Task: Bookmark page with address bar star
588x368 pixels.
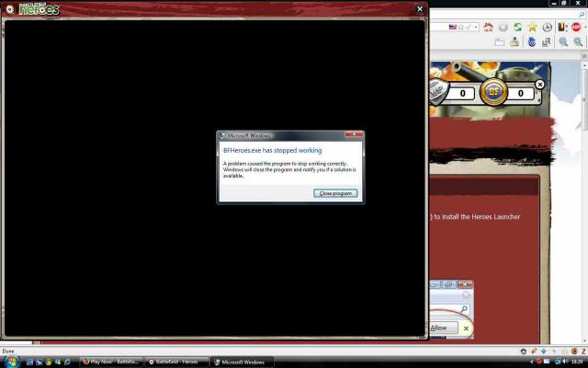Action: click(x=461, y=27)
